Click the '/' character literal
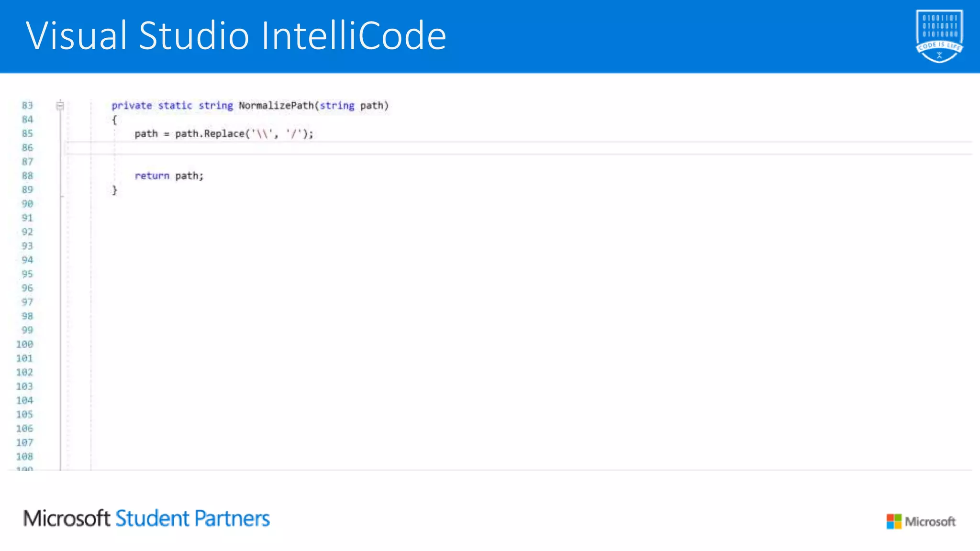The width and height of the screenshot is (980, 551). point(293,134)
